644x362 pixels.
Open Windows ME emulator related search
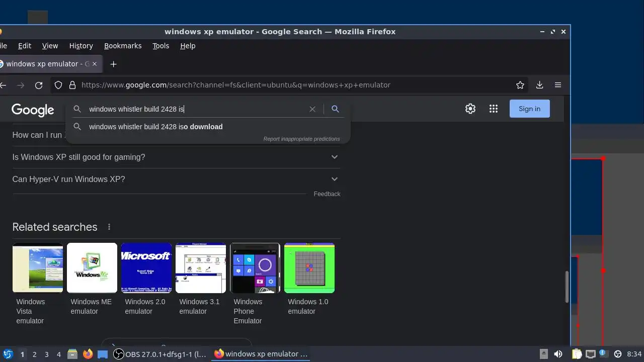tap(92, 280)
